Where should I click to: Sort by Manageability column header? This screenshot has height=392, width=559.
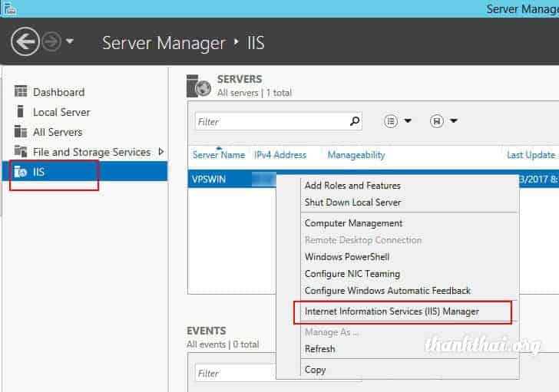click(x=356, y=155)
